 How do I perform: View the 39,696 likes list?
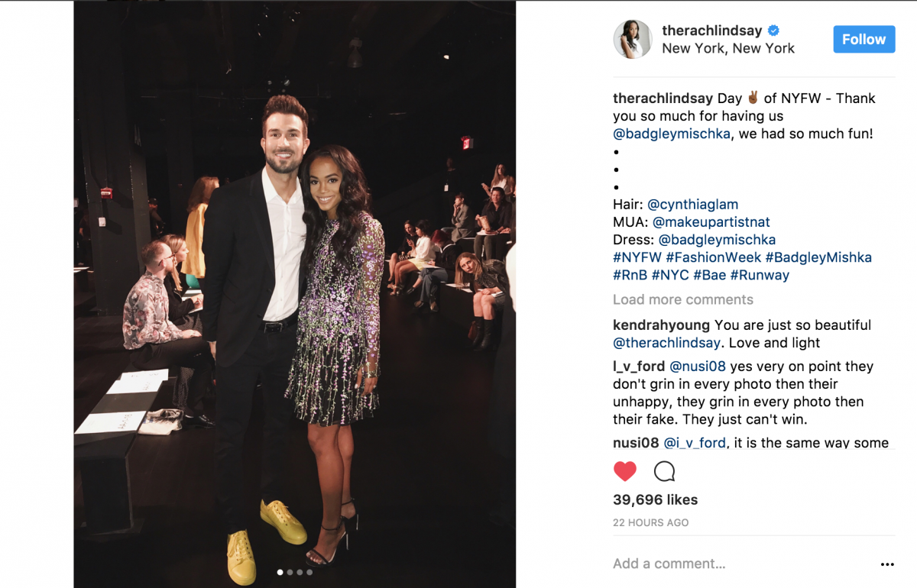pos(656,500)
